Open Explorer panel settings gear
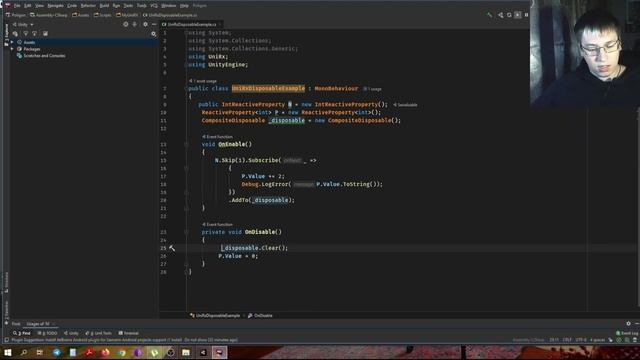Image resolution: width=640 pixels, height=360 pixels. point(145,24)
